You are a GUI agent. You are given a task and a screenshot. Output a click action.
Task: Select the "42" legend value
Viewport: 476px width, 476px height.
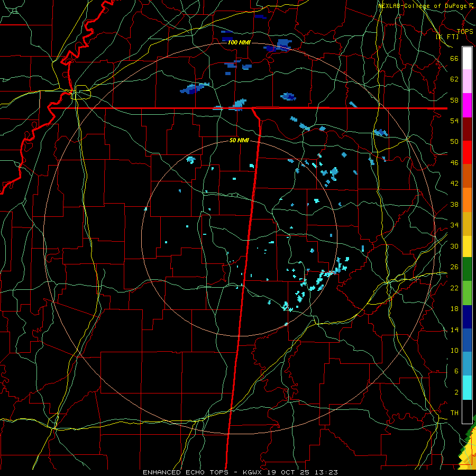click(454, 184)
